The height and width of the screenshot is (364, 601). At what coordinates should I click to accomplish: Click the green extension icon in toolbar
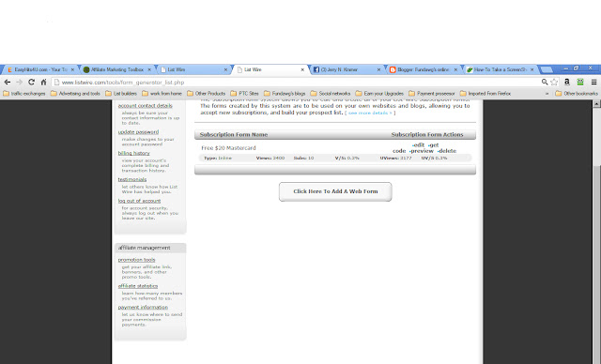[580, 82]
